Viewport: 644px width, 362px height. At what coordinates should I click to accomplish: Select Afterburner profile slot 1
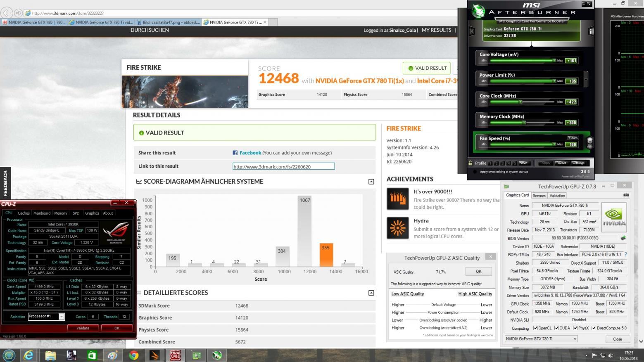pos(490,163)
